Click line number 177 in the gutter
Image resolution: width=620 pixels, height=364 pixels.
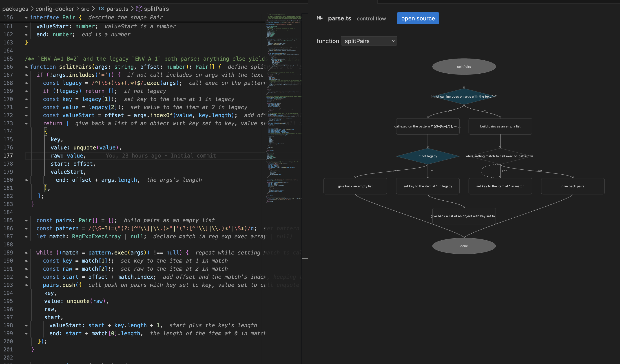click(x=8, y=156)
